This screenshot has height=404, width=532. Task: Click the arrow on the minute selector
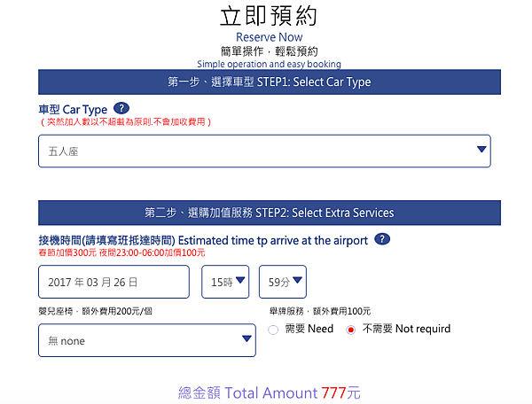(298, 280)
